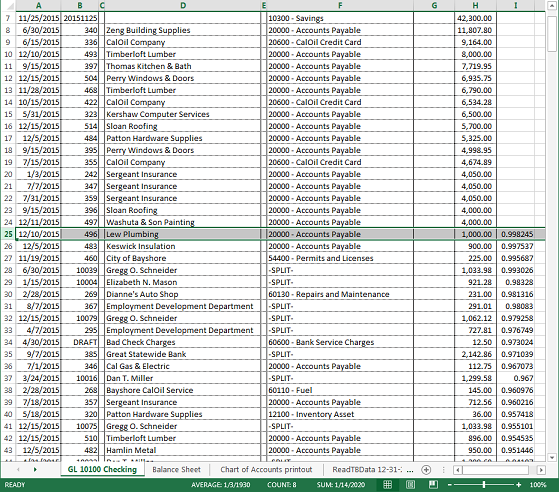The width and height of the screenshot is (559, 492).
Task: Add a new sheet with plus icon
Action: point(426,470)
